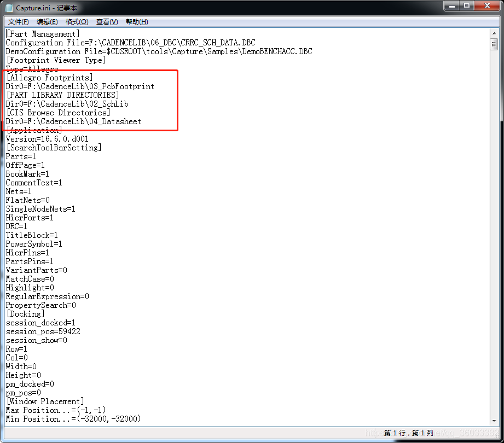Place cursor on the session_pos=59422 line
The width and height of the screenshot is (504, 443).
43,331
